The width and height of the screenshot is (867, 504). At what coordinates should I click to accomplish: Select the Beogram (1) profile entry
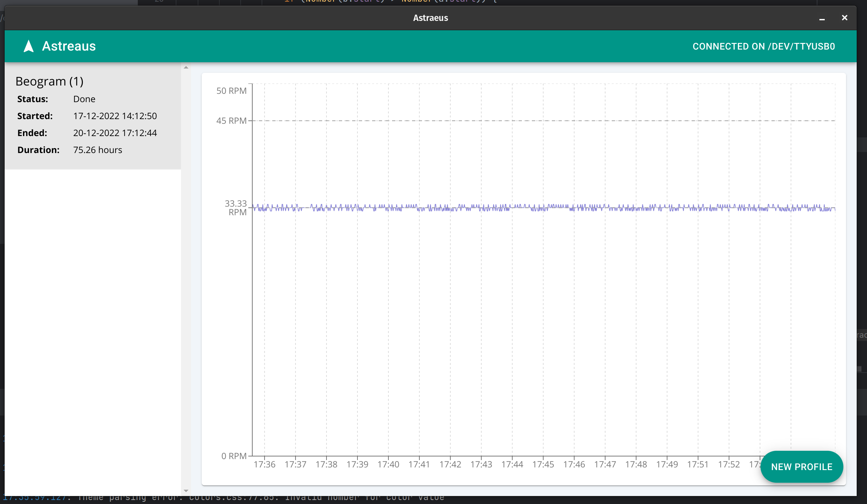click(x=93, y=116)
